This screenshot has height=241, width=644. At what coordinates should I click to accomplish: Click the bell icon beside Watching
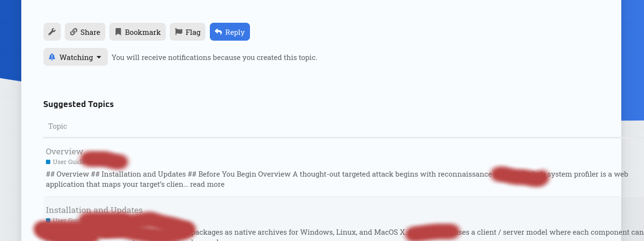coord(52,57)
